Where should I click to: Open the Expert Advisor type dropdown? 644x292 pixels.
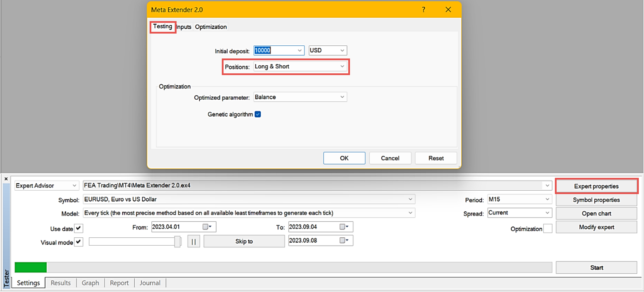coord(74,185)
